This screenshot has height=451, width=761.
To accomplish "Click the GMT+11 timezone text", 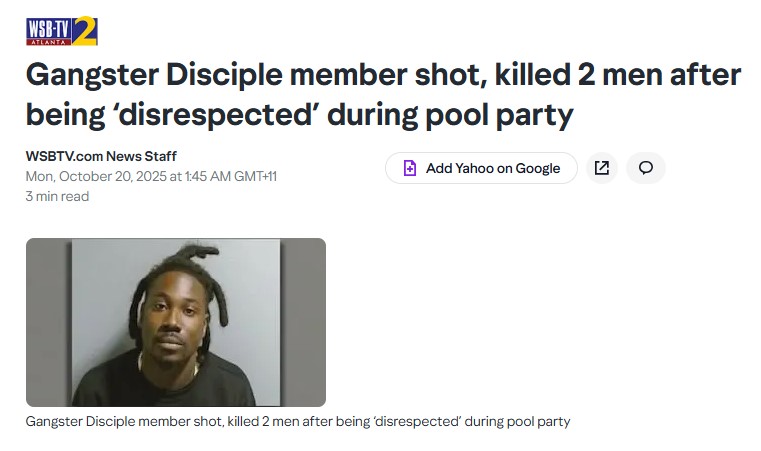I will tap(255, 176).
